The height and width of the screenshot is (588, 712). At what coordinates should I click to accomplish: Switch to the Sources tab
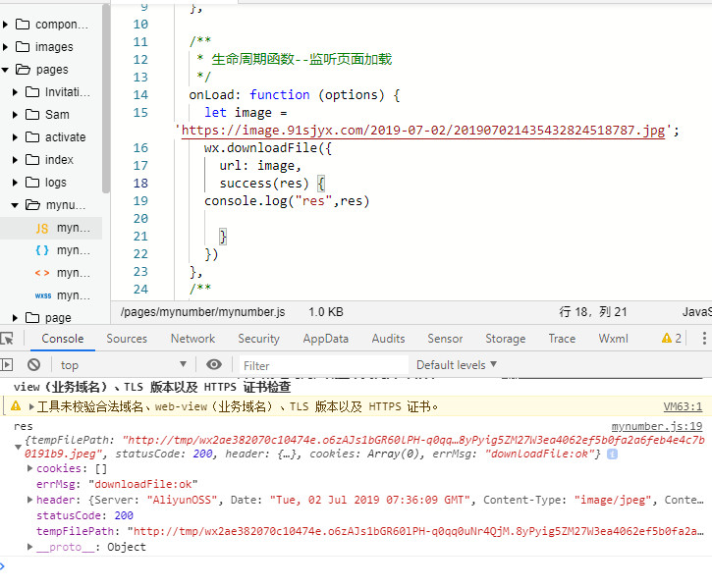pyautogui.click(x=127, y=339)
